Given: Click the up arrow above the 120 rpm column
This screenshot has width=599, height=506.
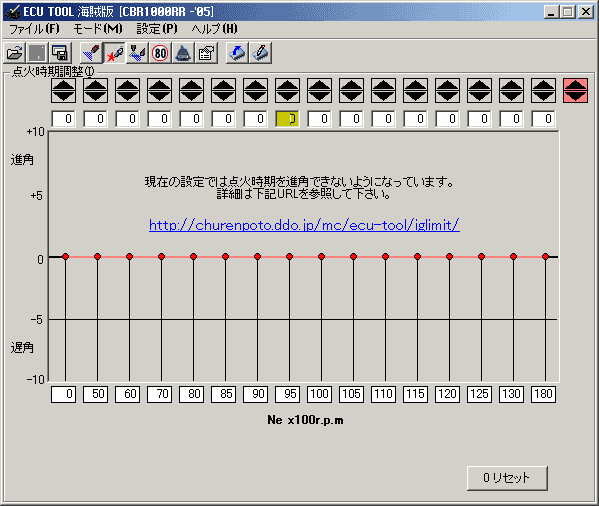Looking at the screenshot, I should 447,84.
